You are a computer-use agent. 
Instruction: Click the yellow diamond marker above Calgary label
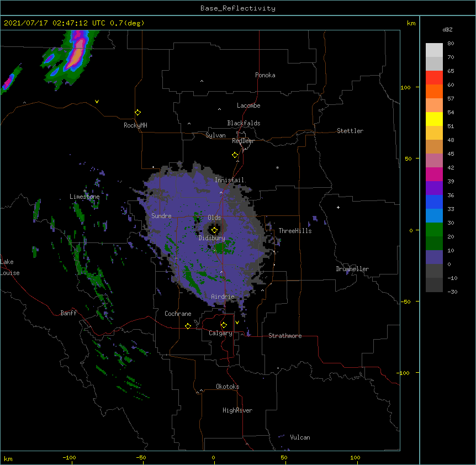224,325
